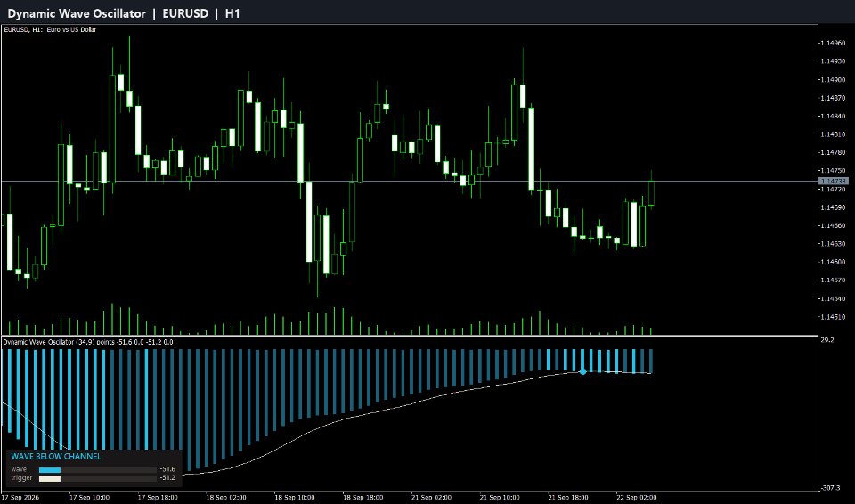The height and width of the screenshot is (504, 855).
Task: Click price level 1.14870 on the axis
Action: point(833,98)
